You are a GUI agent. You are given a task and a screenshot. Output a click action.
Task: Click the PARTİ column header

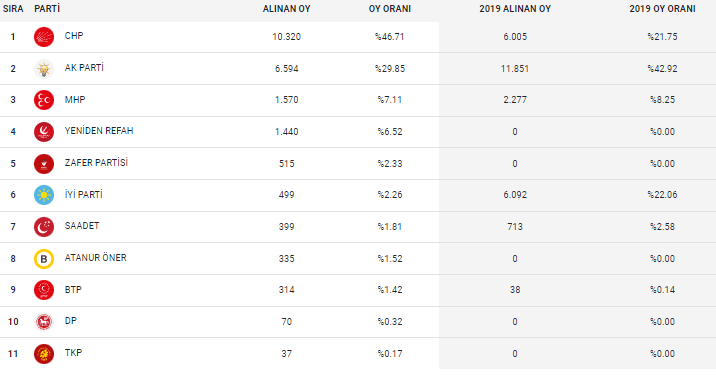tap(47, 9)
